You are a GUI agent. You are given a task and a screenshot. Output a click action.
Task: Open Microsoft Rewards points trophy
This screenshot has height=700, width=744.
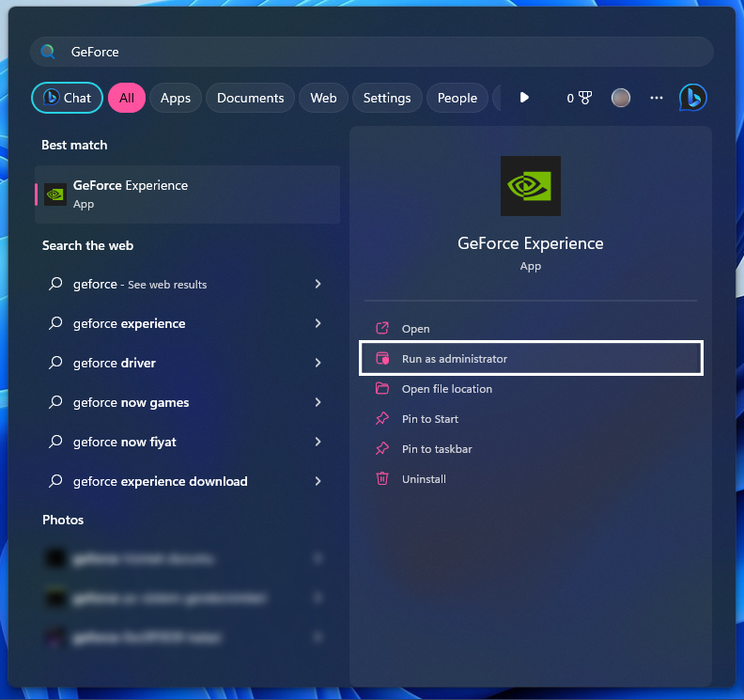pos(580,99)
